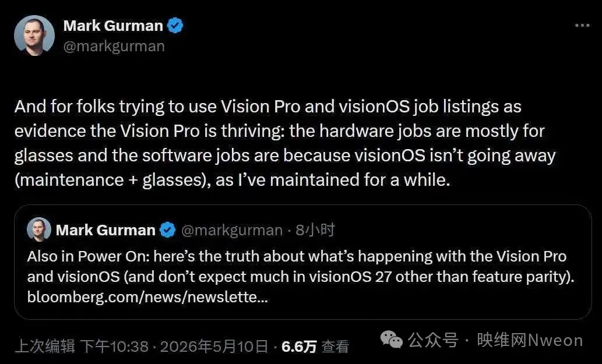Click the main tweet text about Vision Pro

pyautogui.click(x=285, y=143)
